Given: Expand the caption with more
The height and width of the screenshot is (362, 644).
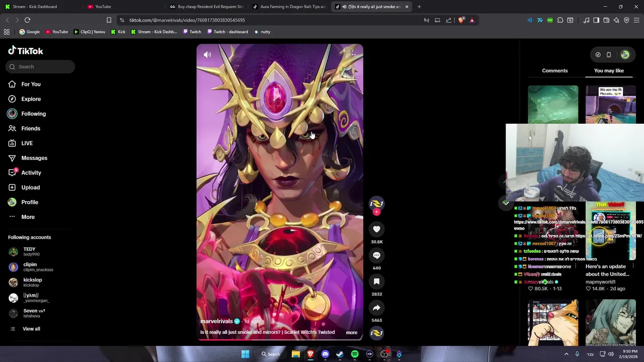Looking at the screenshot, I should (352, 333).
